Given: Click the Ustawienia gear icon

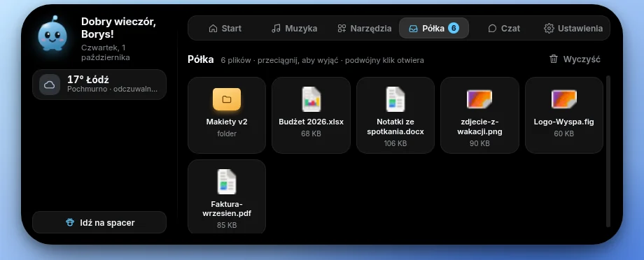Looking at the screenshot, I should coord(549,28).
